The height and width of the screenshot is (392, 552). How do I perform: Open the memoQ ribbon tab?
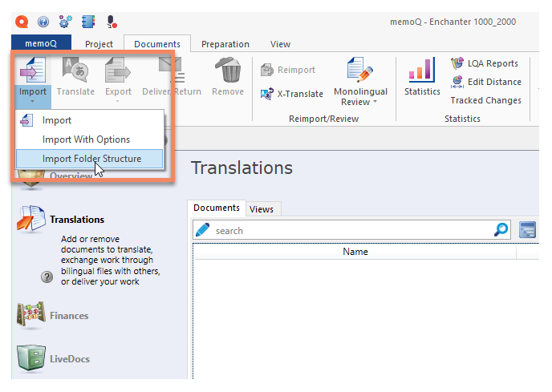pyautogui.click(x=41, y=43)
